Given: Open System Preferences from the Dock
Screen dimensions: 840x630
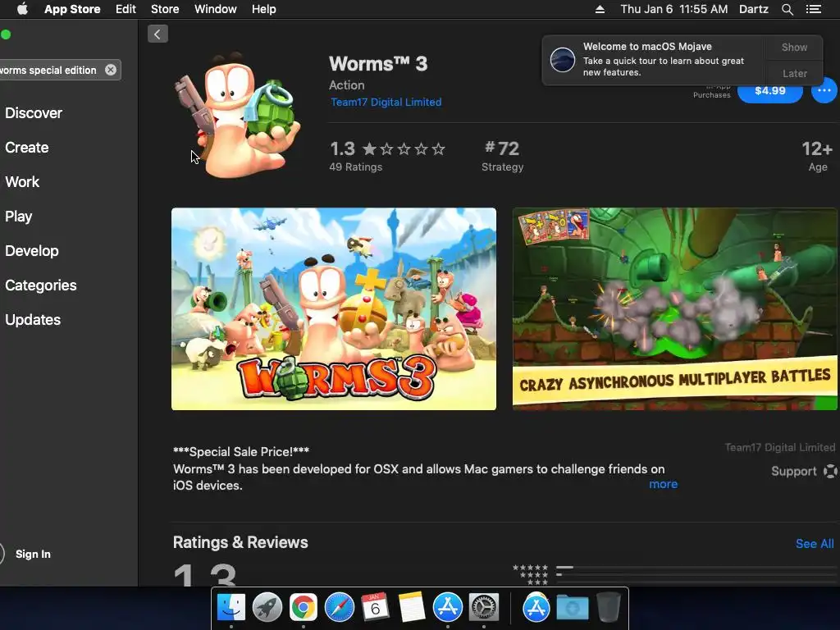Looking at the screenshot, I should [484, 608].
